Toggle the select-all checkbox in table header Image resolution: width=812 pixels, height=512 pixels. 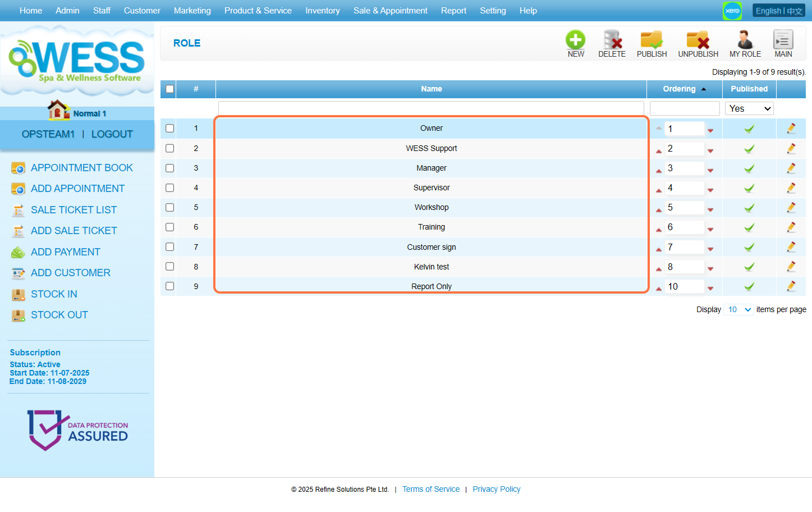coord(169,89)
